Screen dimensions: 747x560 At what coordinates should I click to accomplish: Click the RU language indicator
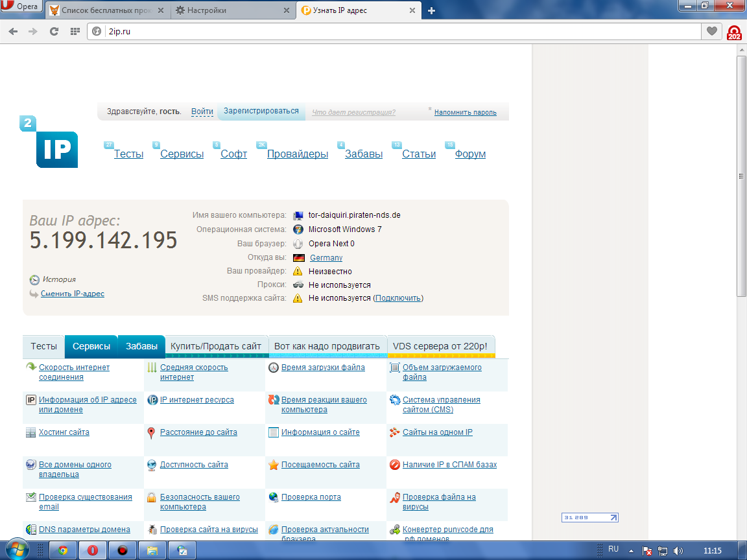[613, 549]
